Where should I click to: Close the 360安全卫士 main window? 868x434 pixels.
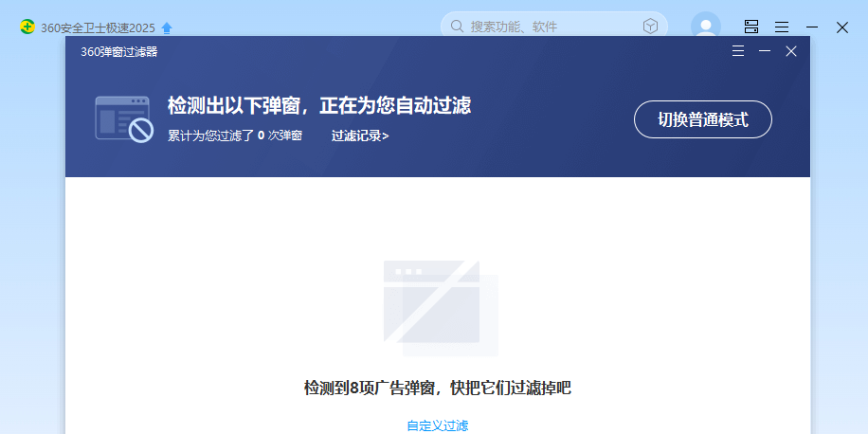point(842,27)
